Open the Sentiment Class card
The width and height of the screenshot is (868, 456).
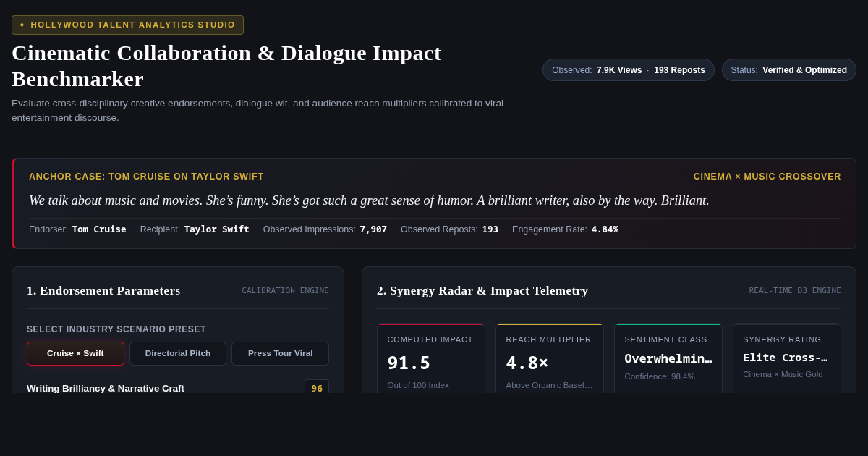pos(668,358)
